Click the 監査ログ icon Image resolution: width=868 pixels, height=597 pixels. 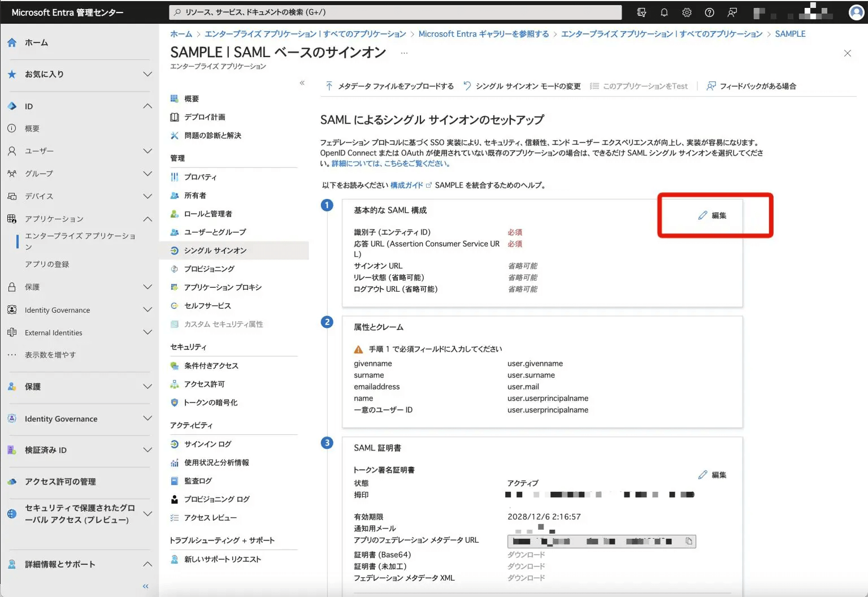click(x=175, y=481)
